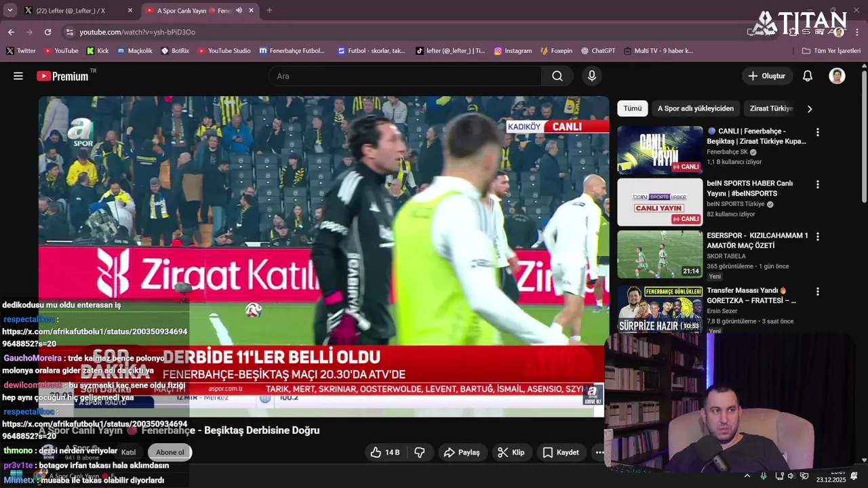Viewport: 868px width, 488px height.
Task: Open the Fenerbahçe SK CANLI YAYIN thumbnail
Action: 660,150
